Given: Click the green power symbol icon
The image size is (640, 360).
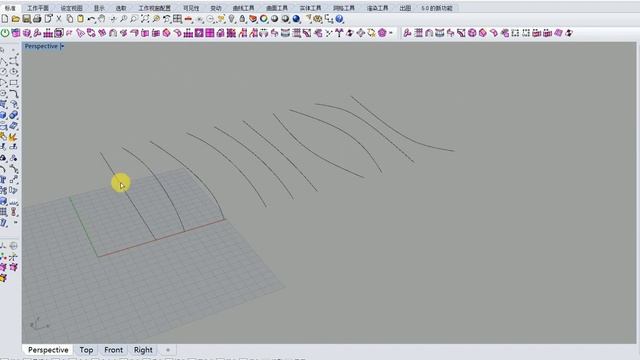Looking at the screenshot, I should (5, 33).
